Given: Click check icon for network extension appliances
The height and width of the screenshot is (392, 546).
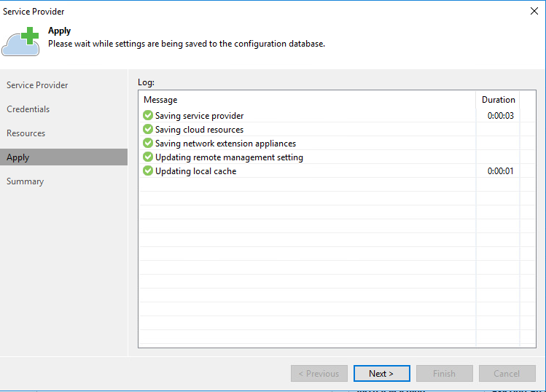Looking at the screenshot, I should pyautogui.click(x=148, y=144).
